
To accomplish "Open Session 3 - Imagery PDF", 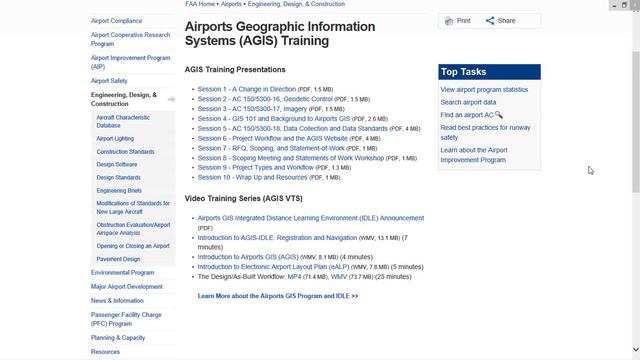I will [x=252, y=109].
